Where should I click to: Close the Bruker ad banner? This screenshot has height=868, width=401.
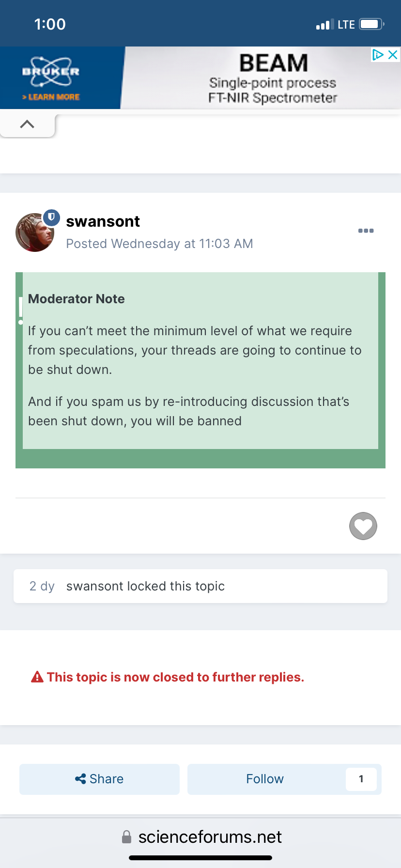(x=393, y=55)
